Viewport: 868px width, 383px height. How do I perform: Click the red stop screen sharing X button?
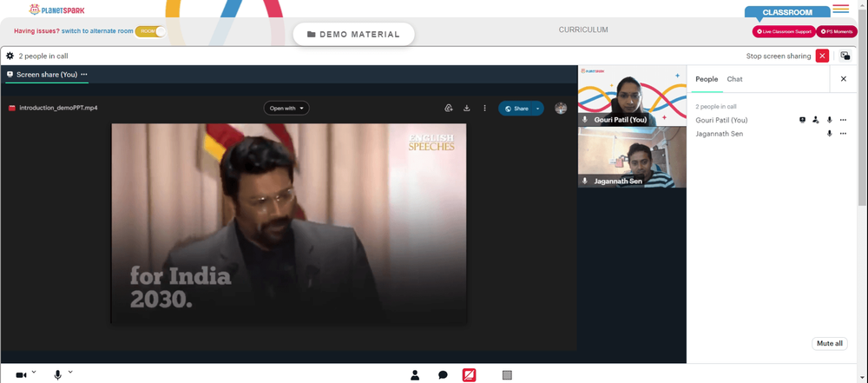(x=822, y=56)
